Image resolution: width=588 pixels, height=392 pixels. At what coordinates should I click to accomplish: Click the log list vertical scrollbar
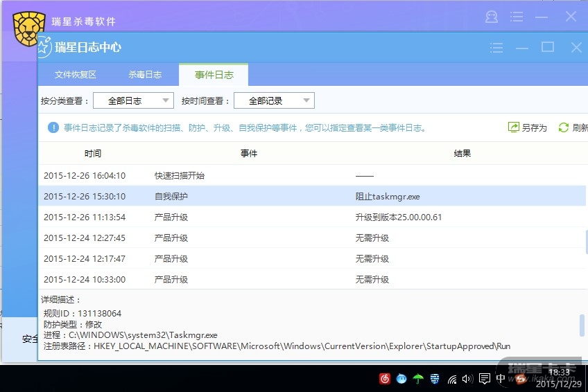tap(586, 242)
